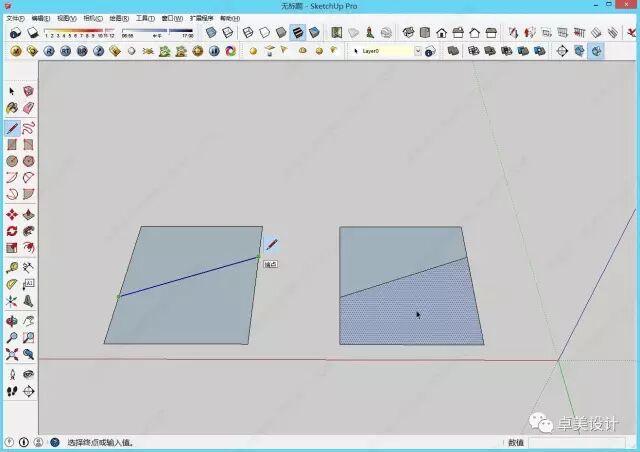Open the 帮助 (Help) menu

[230, 18]
